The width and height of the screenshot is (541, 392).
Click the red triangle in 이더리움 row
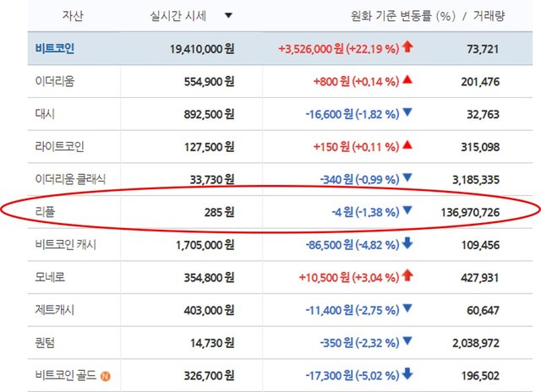point(407,79)
